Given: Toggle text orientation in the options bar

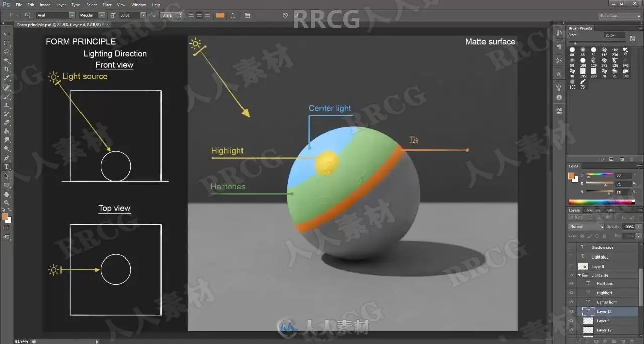Looking at the screenshot, I should tap(27, 15).
